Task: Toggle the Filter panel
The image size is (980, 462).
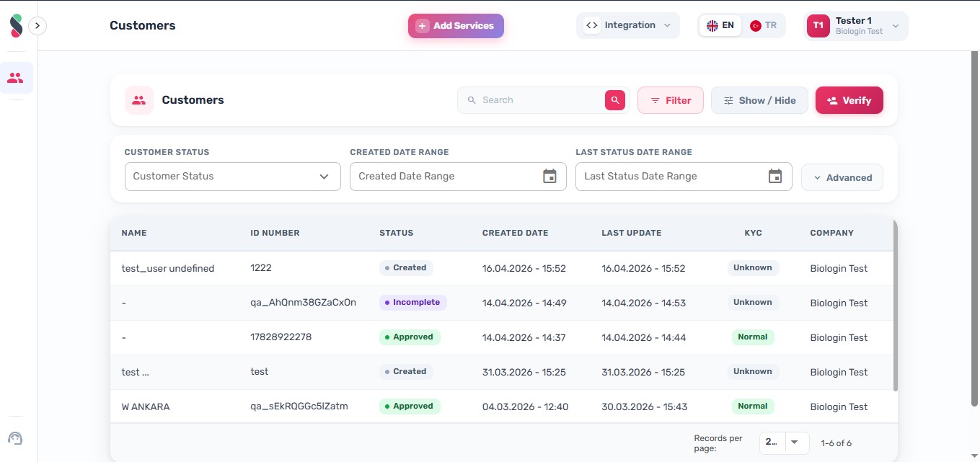Action: 671,100
